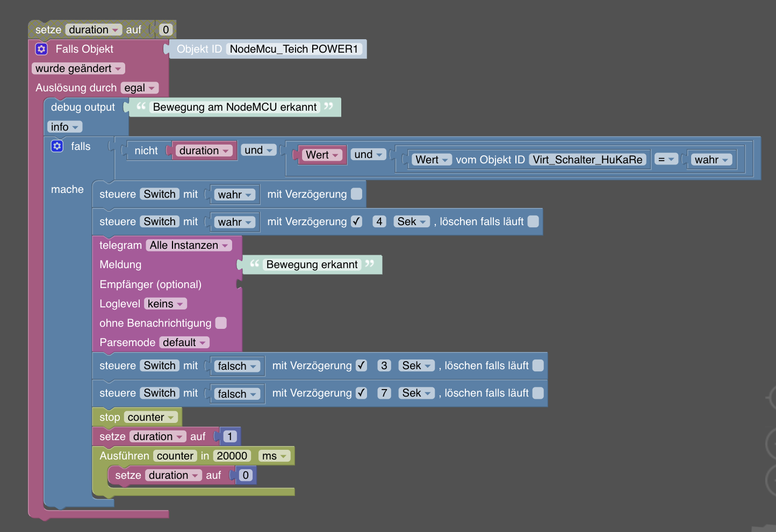Edit number 0 in top setze duration block
The width and height of the screenshot is (776, 532).
(166, 30)
